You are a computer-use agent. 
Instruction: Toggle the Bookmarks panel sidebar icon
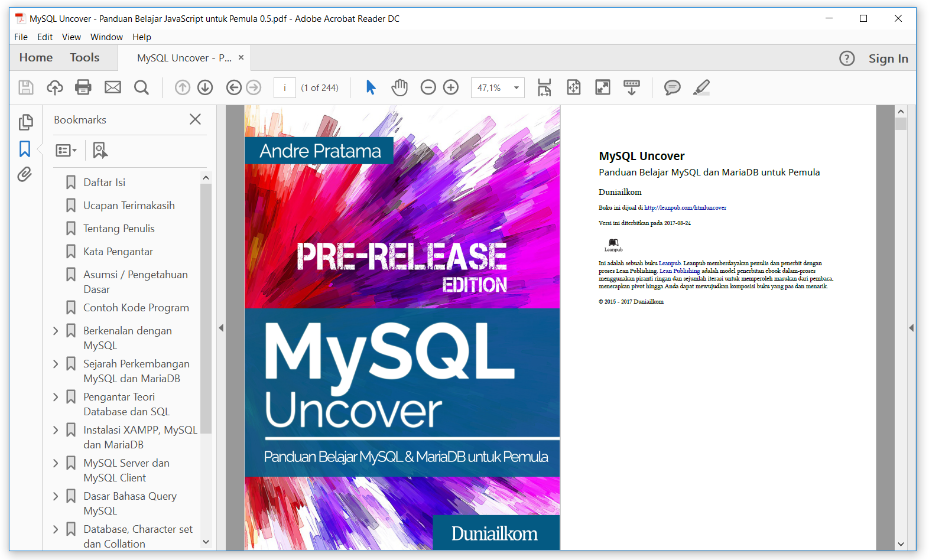25,148
